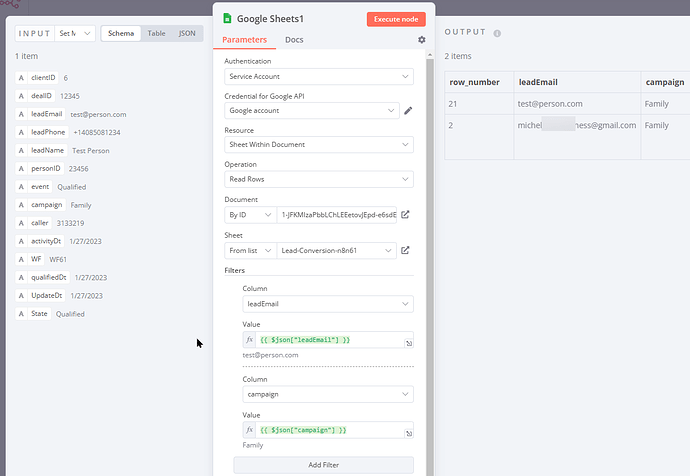
Task: Click the Output info icon
Action: 498,33
